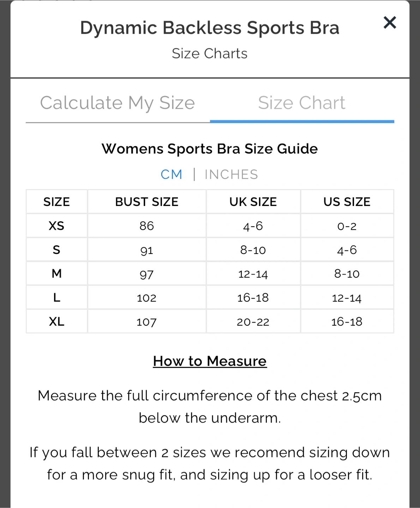Select the XL size row label

(56, 322)
